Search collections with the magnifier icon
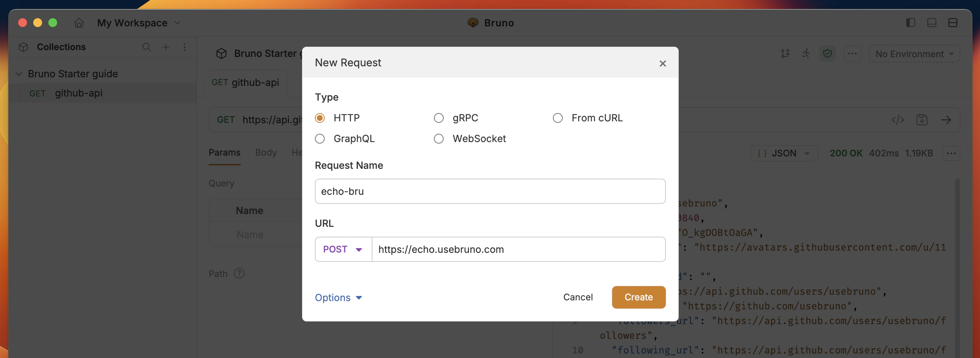 coord(147,47)
